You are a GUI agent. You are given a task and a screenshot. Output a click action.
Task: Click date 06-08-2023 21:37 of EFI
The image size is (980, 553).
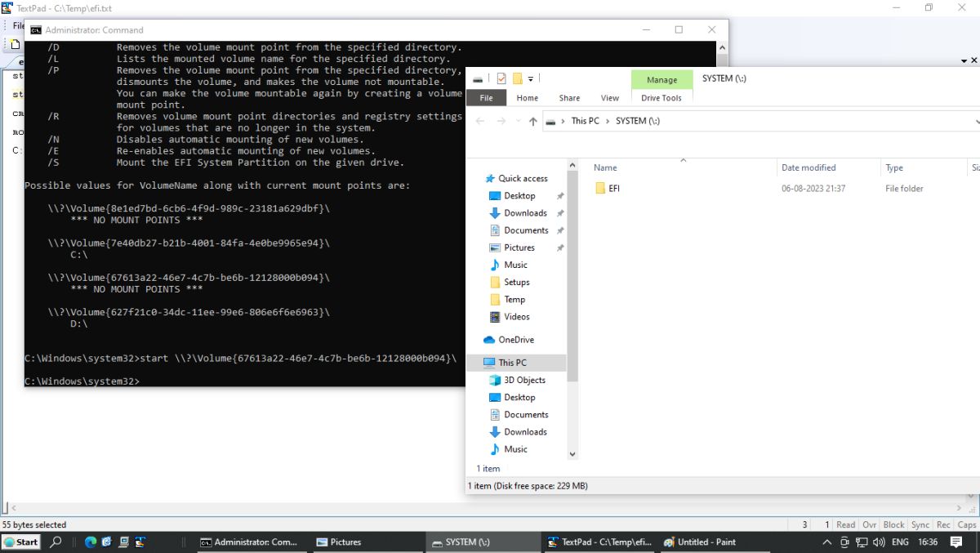[813, 188]
